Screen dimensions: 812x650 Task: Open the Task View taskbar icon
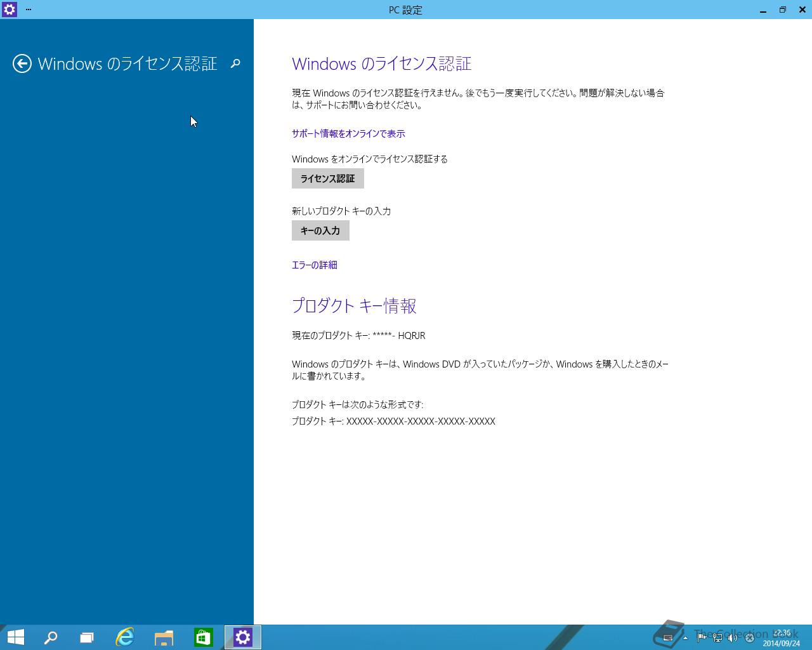(x=87, y=637)
